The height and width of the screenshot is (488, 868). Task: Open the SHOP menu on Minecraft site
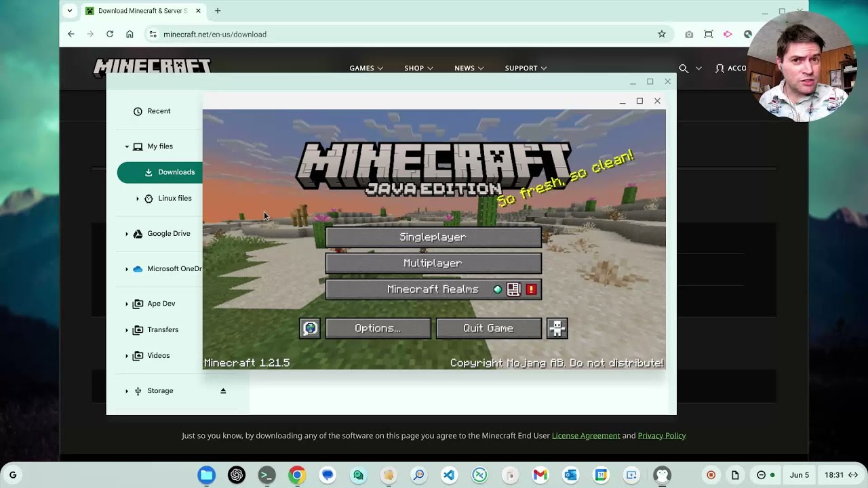click(418, 68)
